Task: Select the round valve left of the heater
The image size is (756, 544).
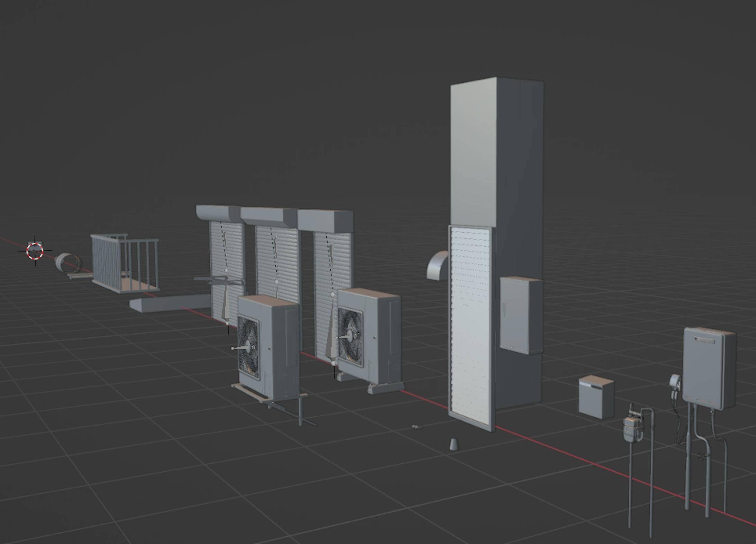Action: click(x=675, y=382)
